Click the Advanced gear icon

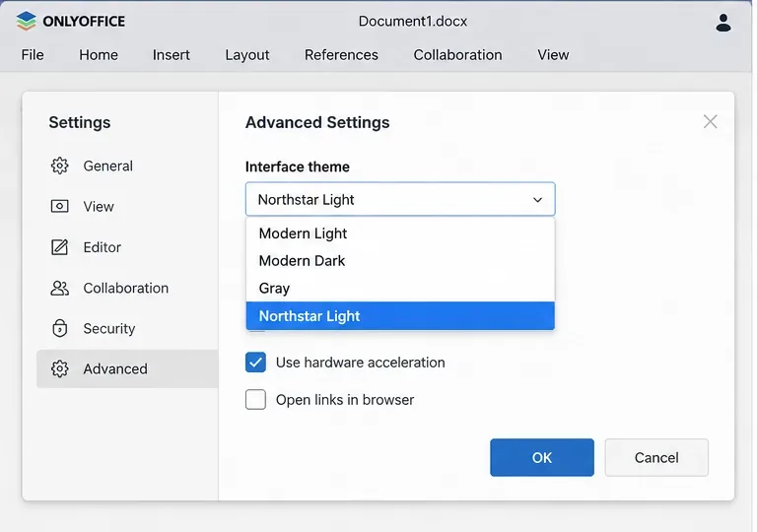(60, 368)
